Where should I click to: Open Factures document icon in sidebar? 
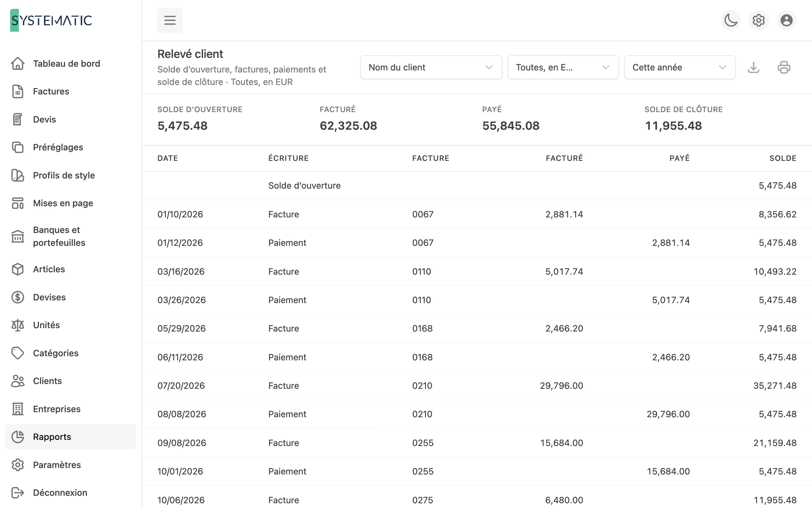pos(18,91)
